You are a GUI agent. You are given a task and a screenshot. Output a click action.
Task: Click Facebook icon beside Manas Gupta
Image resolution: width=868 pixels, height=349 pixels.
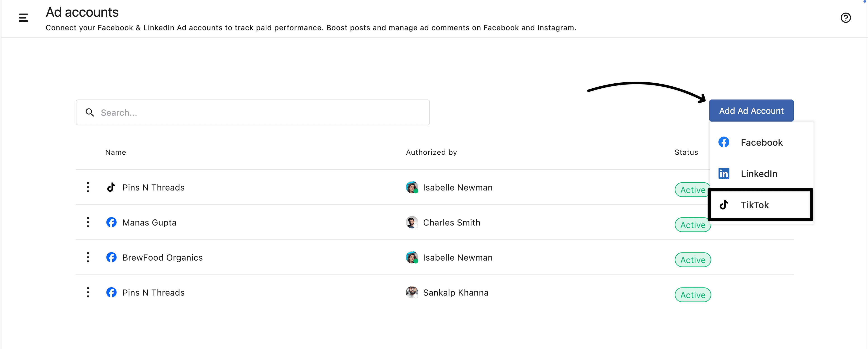111,222
